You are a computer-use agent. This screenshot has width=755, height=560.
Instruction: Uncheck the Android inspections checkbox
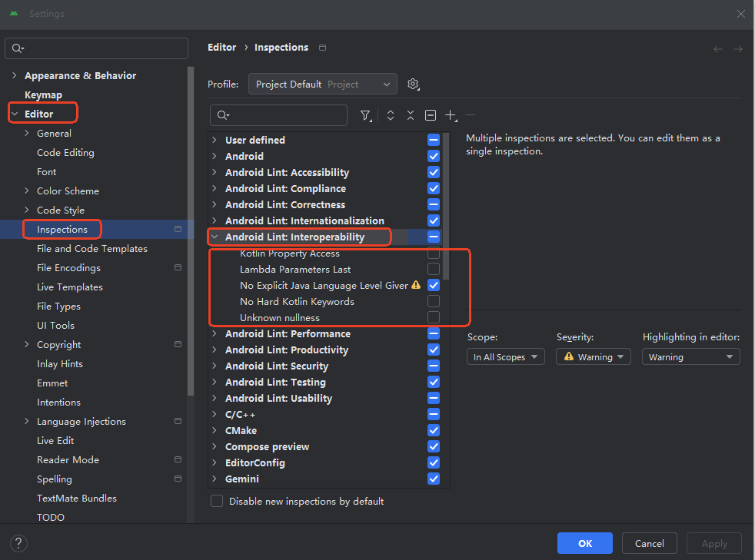434,157
